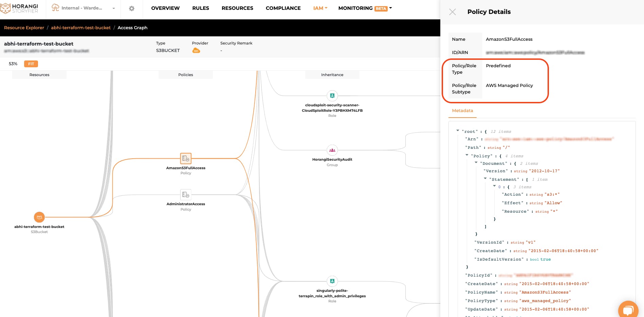644x317 pixels.
Task: Open the Rules menu
Action: pos(201,8)
